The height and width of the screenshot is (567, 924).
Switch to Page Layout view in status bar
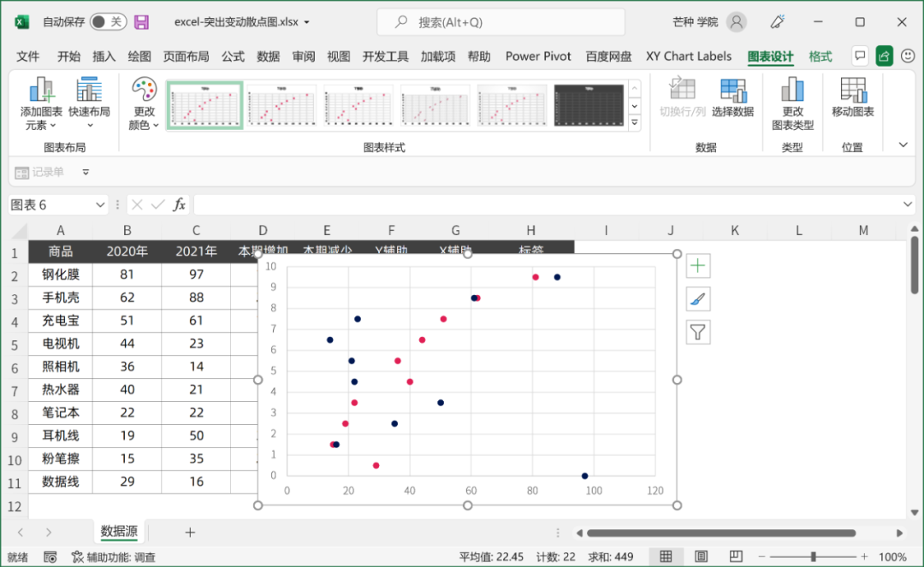tap(702, 557)
